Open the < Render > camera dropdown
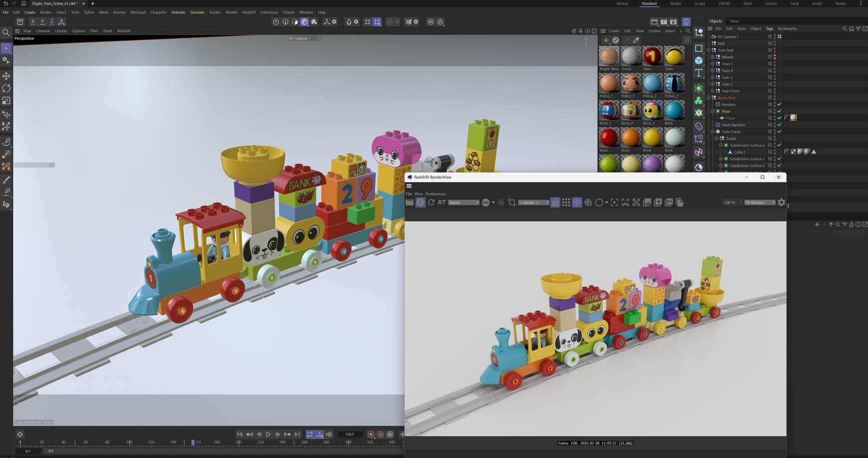 (x=533, y=203)
